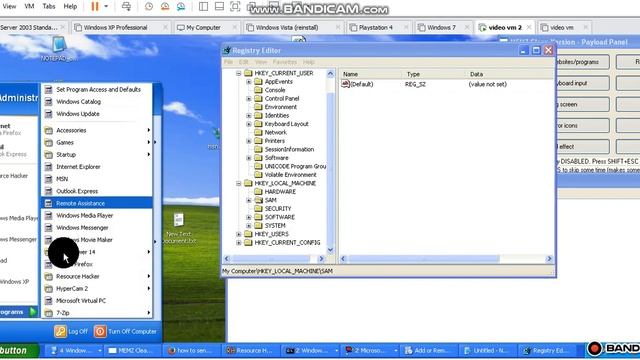Open the Resource Hacker submenu

(x=97, y=276)
